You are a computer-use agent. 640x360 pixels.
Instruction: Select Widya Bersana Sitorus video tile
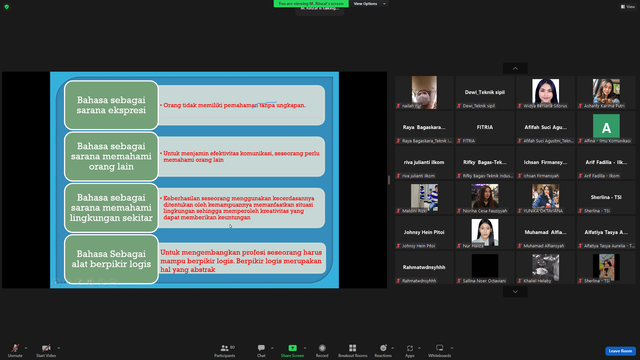545,92
